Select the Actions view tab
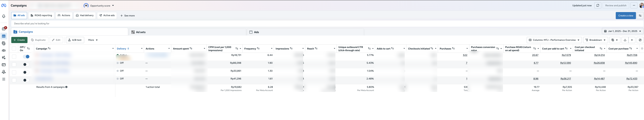The width and height of the screenshot is (644, 120). pyautogui.click(x=64, y=16)
